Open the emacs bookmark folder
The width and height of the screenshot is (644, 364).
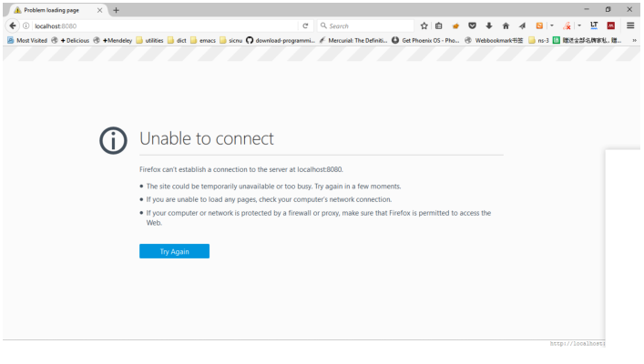(x=203, y=40)
